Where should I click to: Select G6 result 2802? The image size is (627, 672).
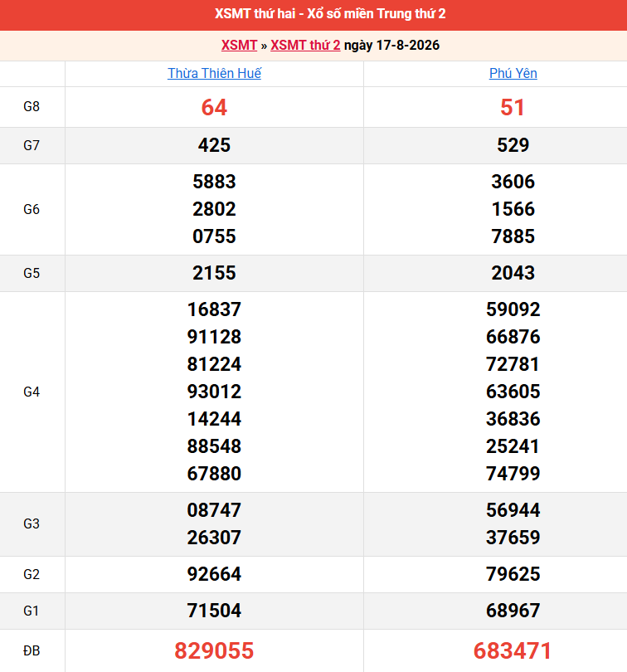214,209
